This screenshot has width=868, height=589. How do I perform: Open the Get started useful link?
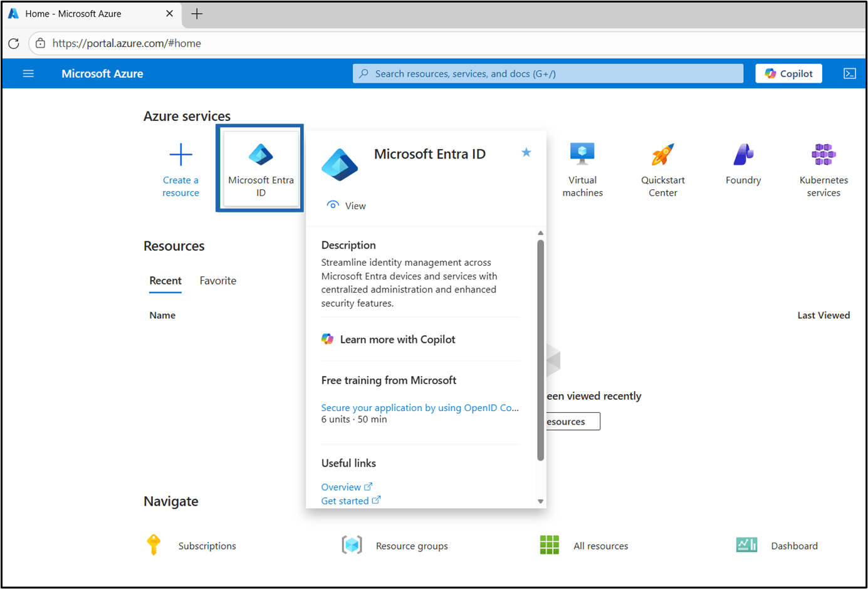[350, 501]
